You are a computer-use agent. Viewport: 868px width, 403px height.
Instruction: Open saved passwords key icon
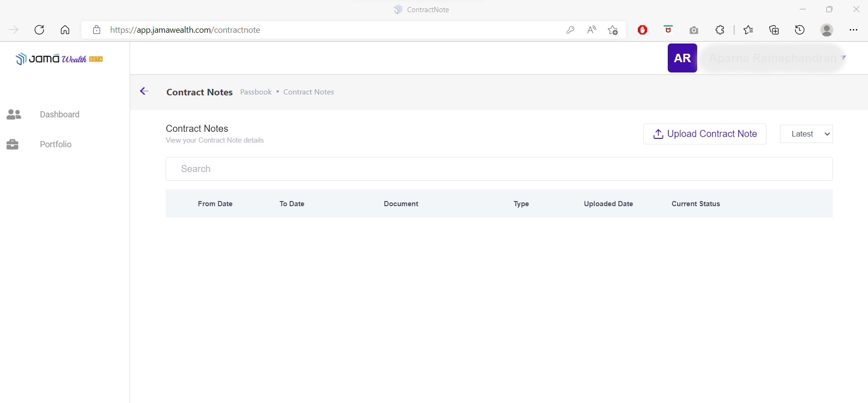(570, 30)
